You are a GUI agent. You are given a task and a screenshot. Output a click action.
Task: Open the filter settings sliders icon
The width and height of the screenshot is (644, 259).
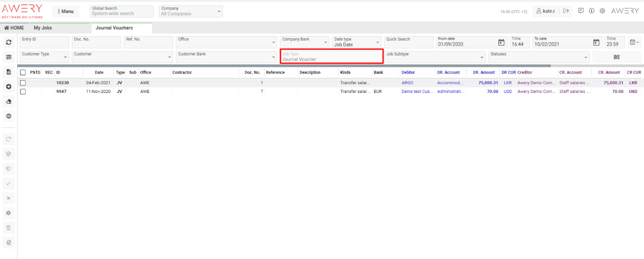[x=8, y=57]
